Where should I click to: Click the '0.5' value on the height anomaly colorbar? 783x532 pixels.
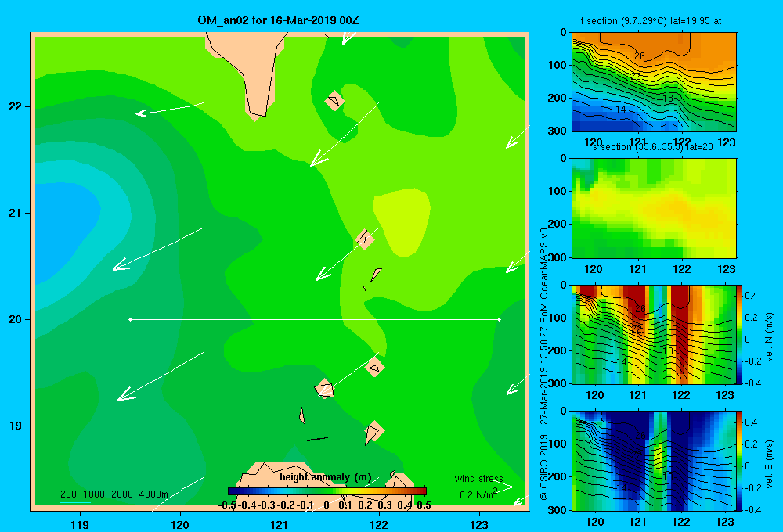point(424,505)
